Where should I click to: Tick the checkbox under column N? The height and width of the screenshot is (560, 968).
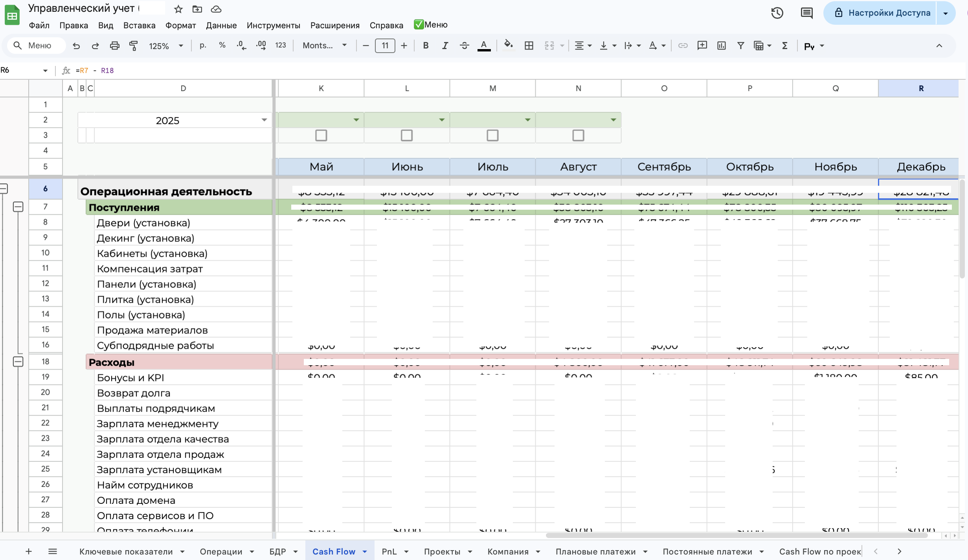tap(578, 135)
